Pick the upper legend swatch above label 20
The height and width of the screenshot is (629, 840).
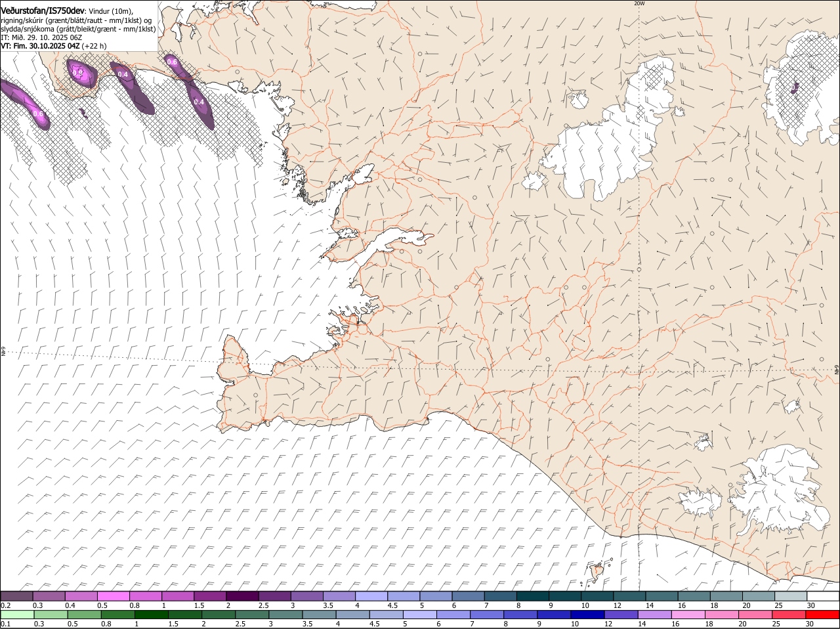click(x=759, y=596)
